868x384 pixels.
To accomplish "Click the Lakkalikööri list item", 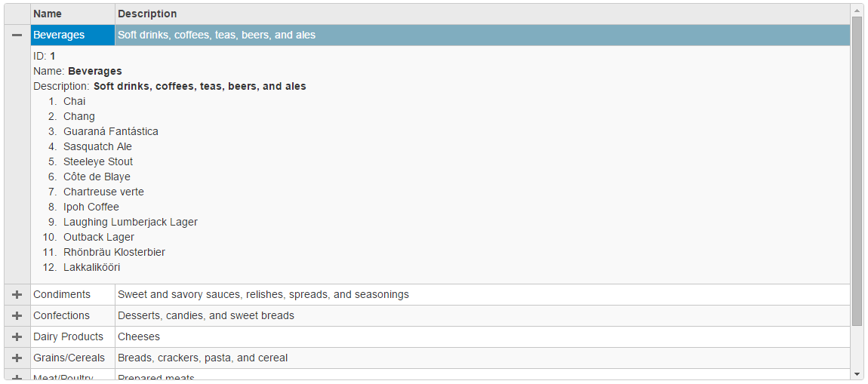I will coord(92,267).
